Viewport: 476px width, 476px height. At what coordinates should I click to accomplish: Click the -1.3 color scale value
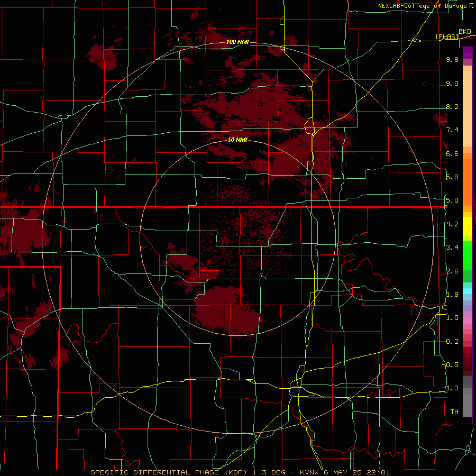[451, 388]
